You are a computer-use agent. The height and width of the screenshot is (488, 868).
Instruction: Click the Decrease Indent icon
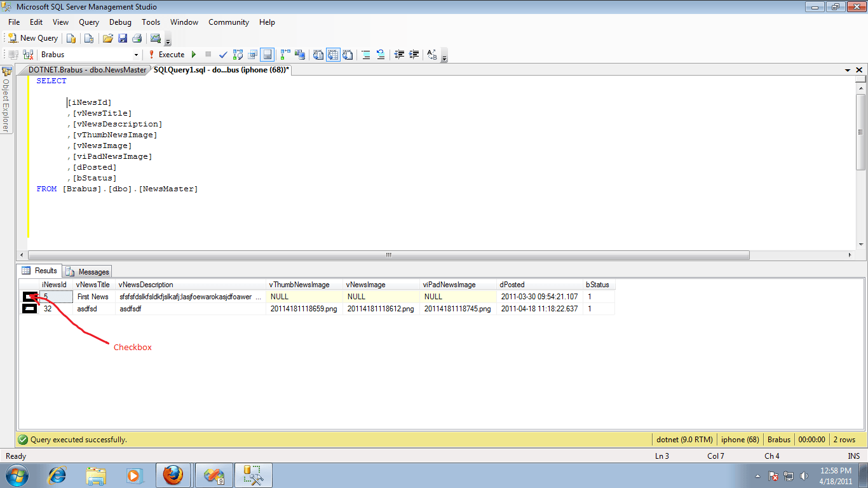click(399, 55)
